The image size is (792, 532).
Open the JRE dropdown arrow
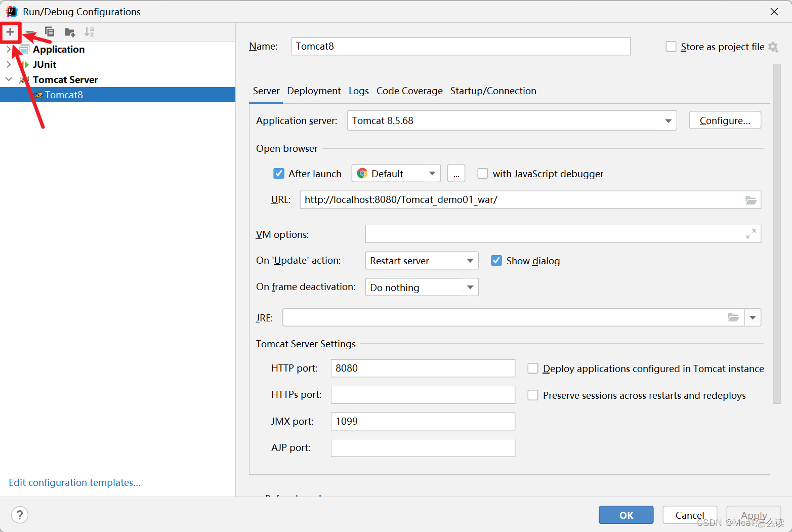pyautogui.click(x=753, y=317)
